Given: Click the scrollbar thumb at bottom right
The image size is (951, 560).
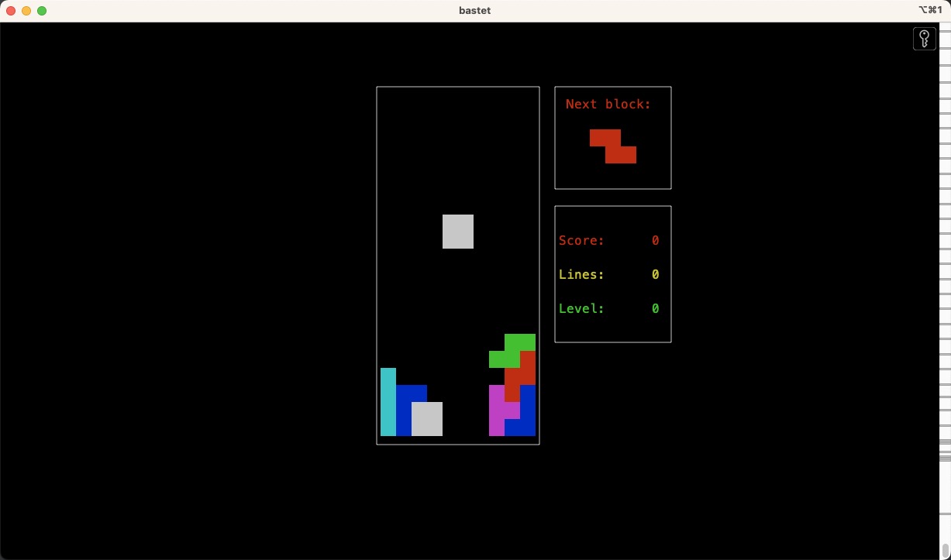Looking at the screenshot, I should [945, 551].
